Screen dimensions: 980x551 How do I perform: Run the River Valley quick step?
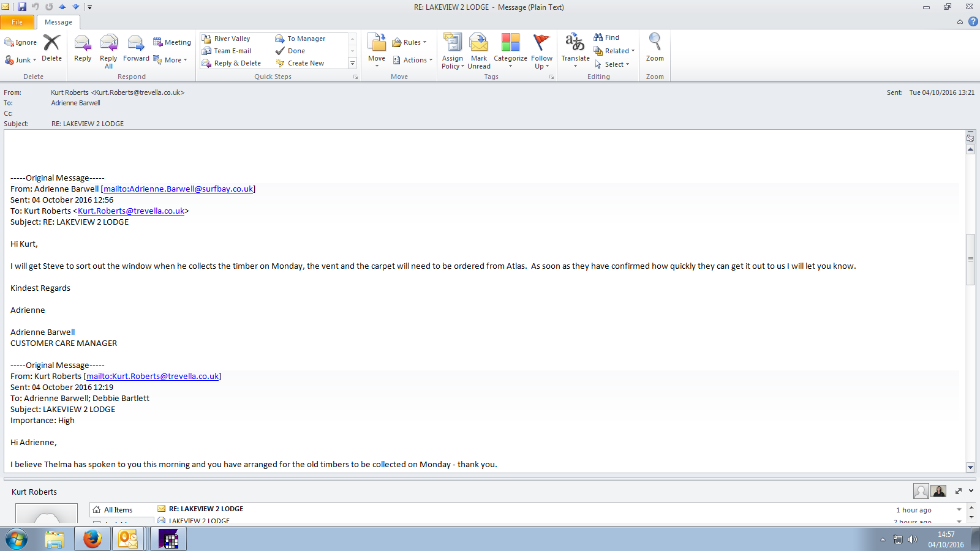point(232,39)
